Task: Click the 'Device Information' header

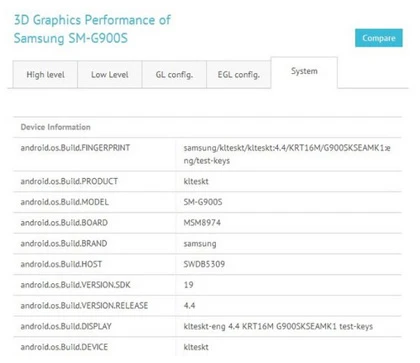Action: [x=55, y=127]
